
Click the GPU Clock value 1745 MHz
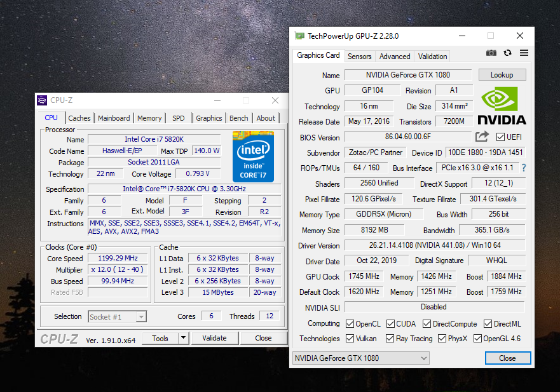[x=364, y=276]
